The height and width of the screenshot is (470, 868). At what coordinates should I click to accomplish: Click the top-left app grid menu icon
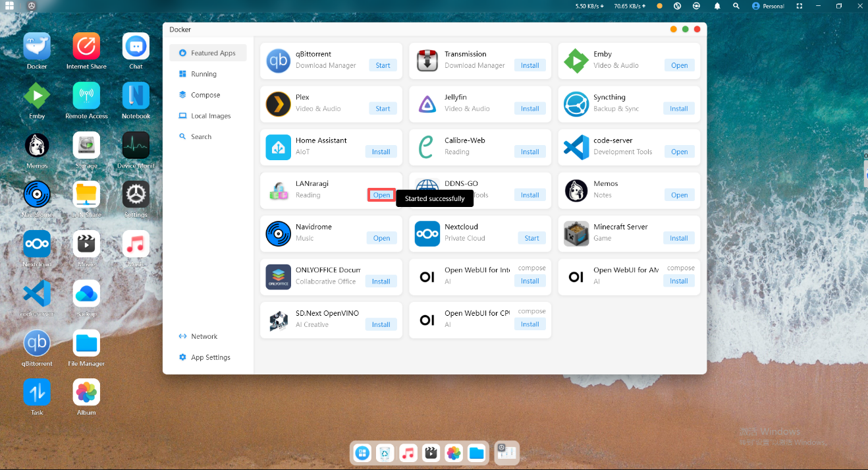click(x=10, y=6)
